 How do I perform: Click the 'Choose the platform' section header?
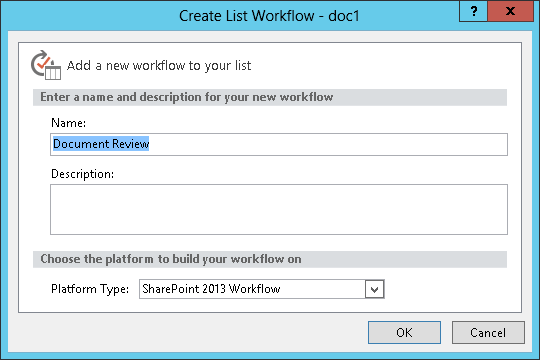171,259
